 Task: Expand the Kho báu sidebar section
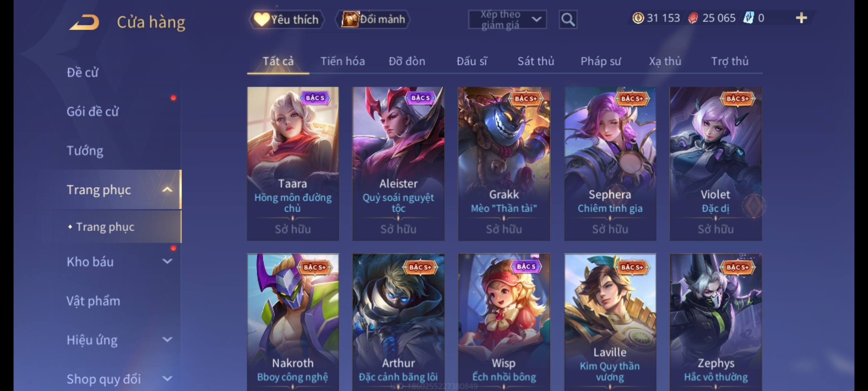167,261
